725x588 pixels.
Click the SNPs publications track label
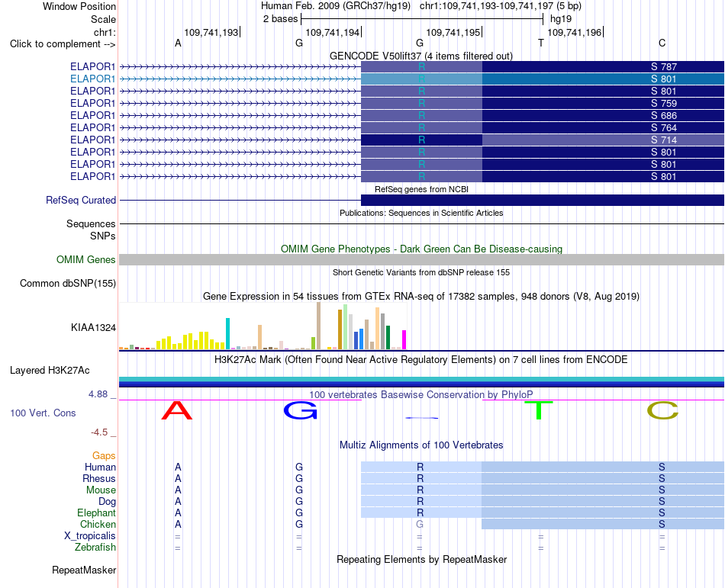(x=103, y=236)
